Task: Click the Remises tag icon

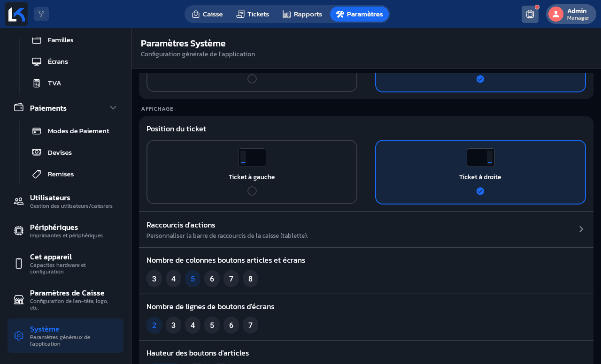Action: click(37, 174)
